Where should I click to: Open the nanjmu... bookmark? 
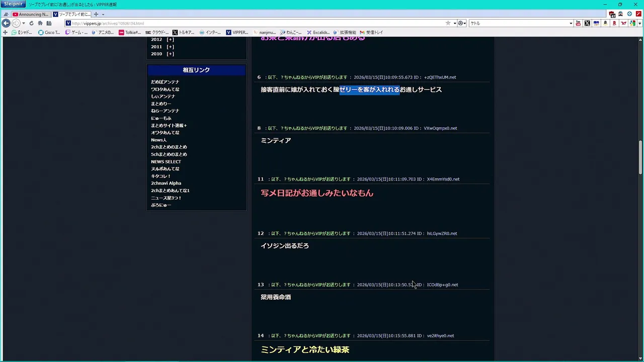pos(265,32)
